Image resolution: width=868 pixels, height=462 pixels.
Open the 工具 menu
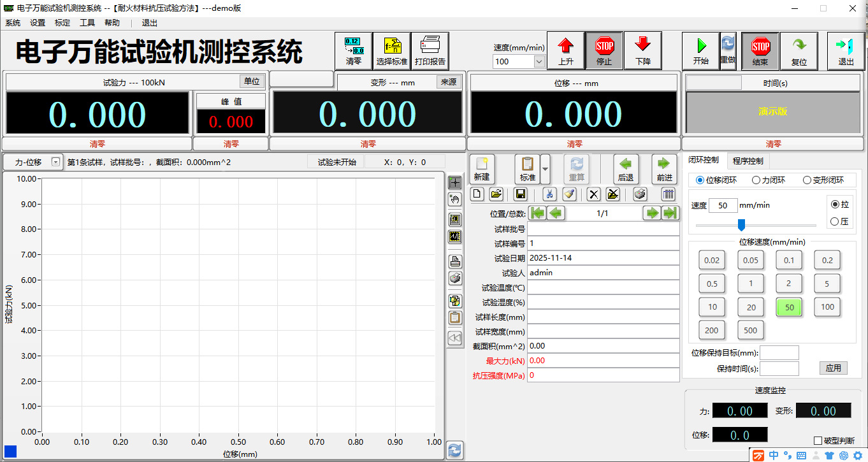tap(87, 22)
